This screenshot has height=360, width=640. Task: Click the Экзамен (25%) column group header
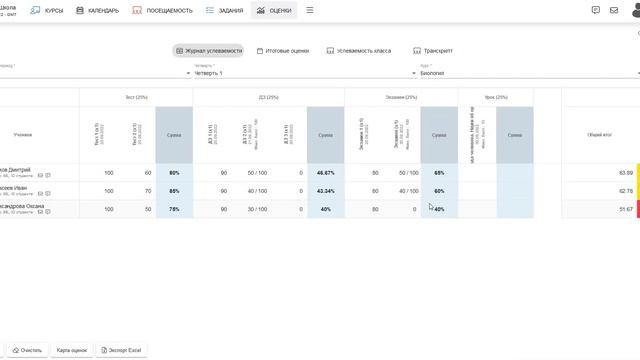[401, 97]
